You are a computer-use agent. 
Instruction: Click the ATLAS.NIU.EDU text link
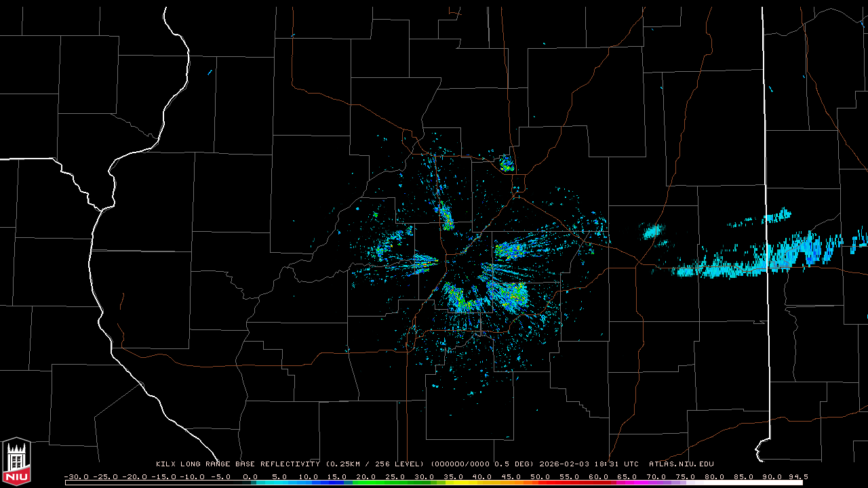[x=681, y=464]
